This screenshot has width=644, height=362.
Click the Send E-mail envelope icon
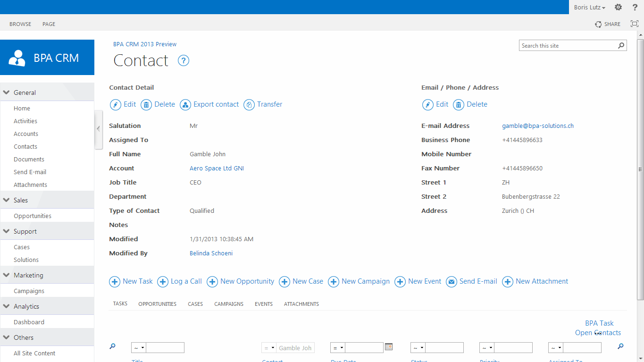[x=452, y=282]
